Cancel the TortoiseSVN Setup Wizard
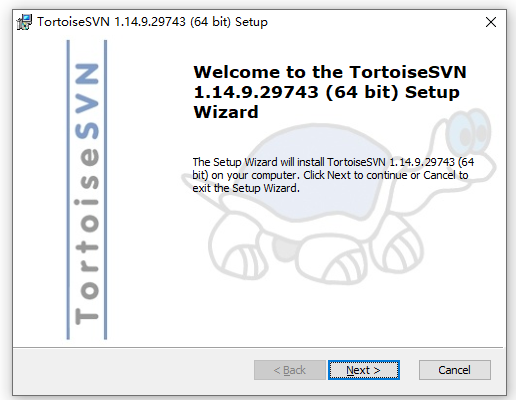 (x=455, y=370)
